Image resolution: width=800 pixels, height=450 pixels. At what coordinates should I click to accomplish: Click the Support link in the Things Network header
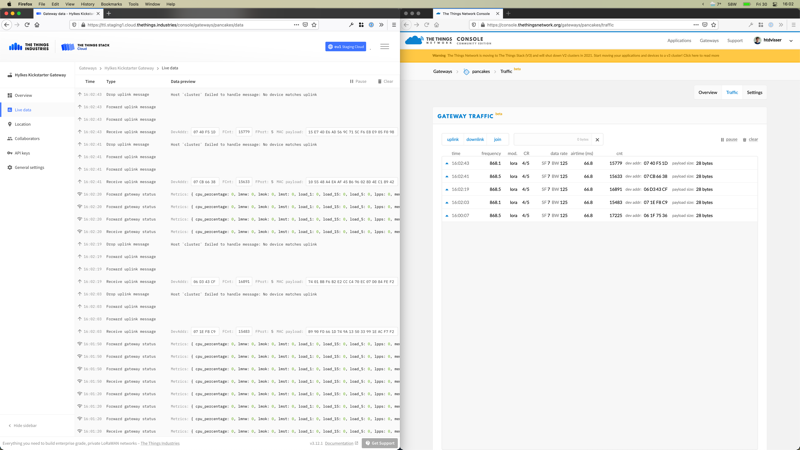click(735, 40)
